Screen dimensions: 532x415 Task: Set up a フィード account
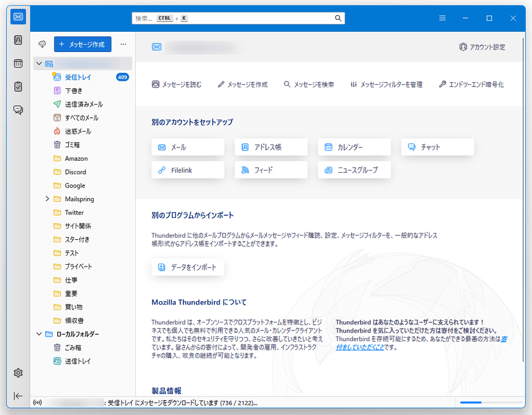point(271,170)
